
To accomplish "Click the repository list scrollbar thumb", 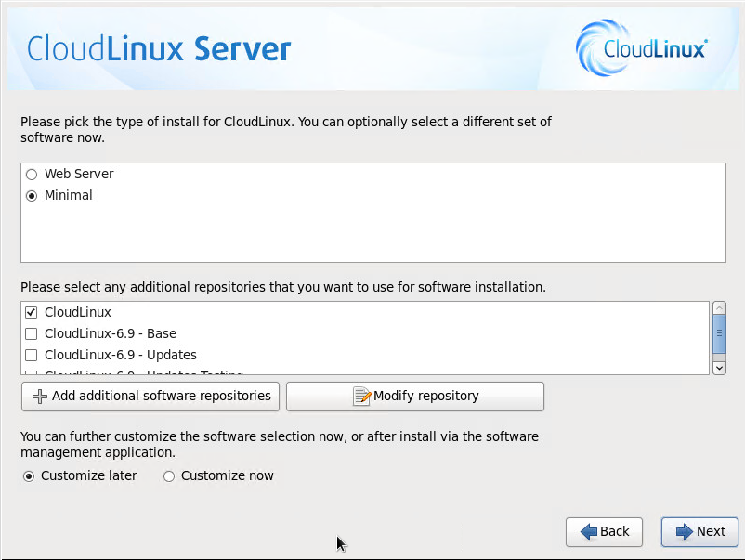I will (x=719, y=334).
